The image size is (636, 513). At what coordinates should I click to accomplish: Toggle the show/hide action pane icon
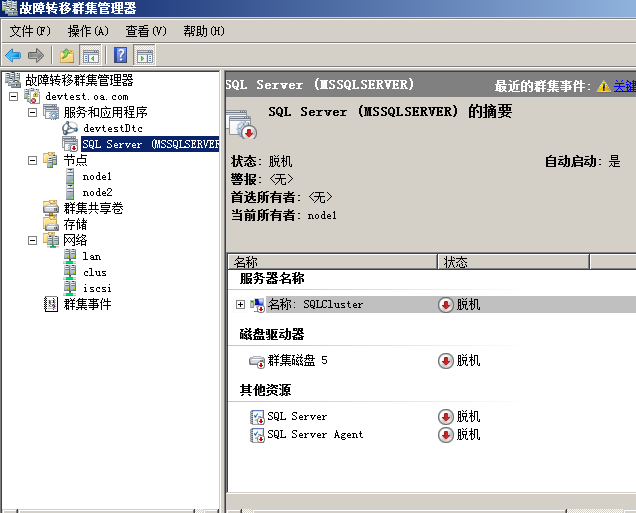145,56
